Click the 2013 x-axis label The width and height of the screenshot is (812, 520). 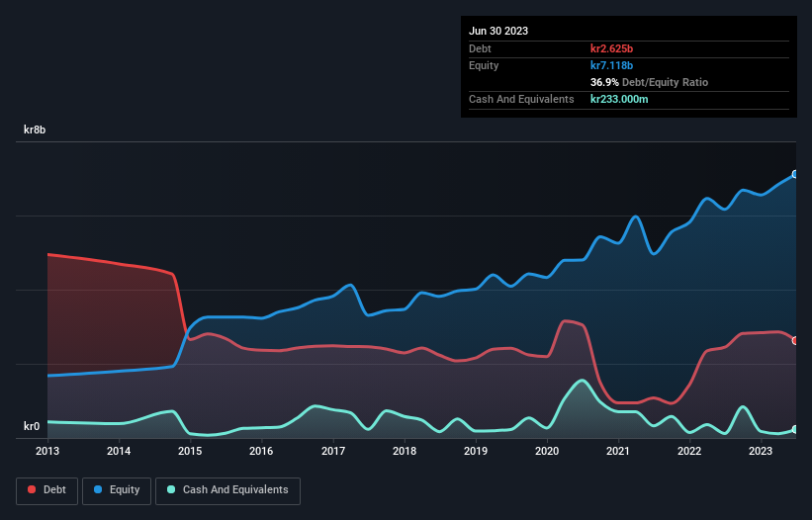[x=47, y=451]
